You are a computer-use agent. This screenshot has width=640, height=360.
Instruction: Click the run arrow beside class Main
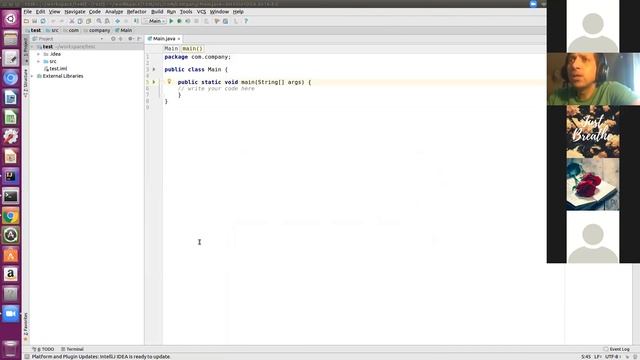click(x=154, y=69)
